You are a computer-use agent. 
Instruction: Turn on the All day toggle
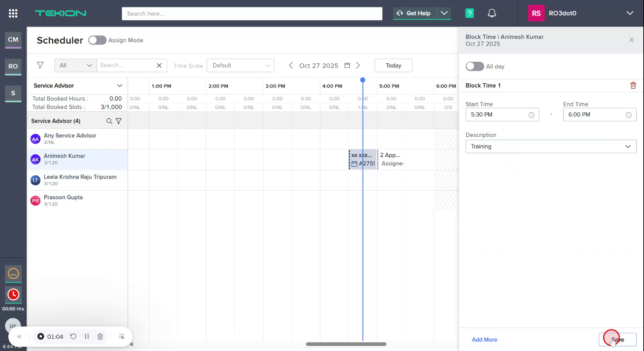(x=474, y=66)
